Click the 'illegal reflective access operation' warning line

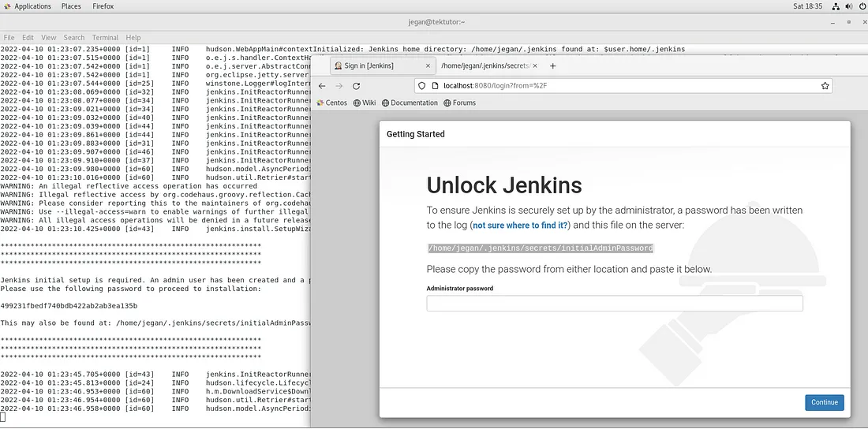pyautogui.click(x=129, y=186)
